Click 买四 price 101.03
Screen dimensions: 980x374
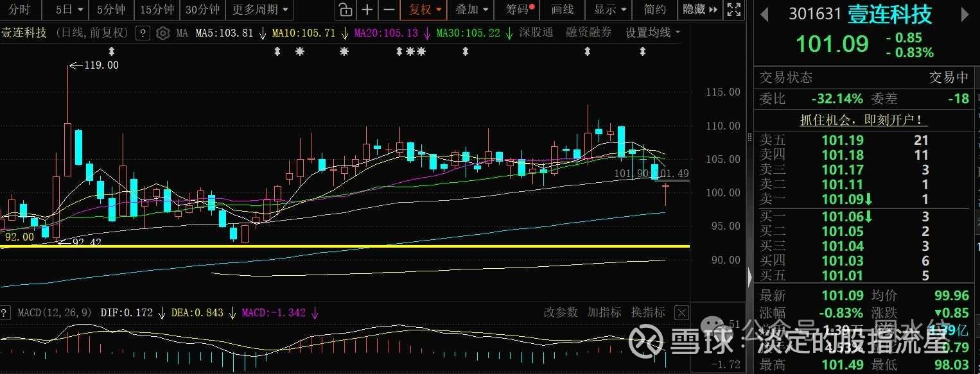click(x=843, y=261)
